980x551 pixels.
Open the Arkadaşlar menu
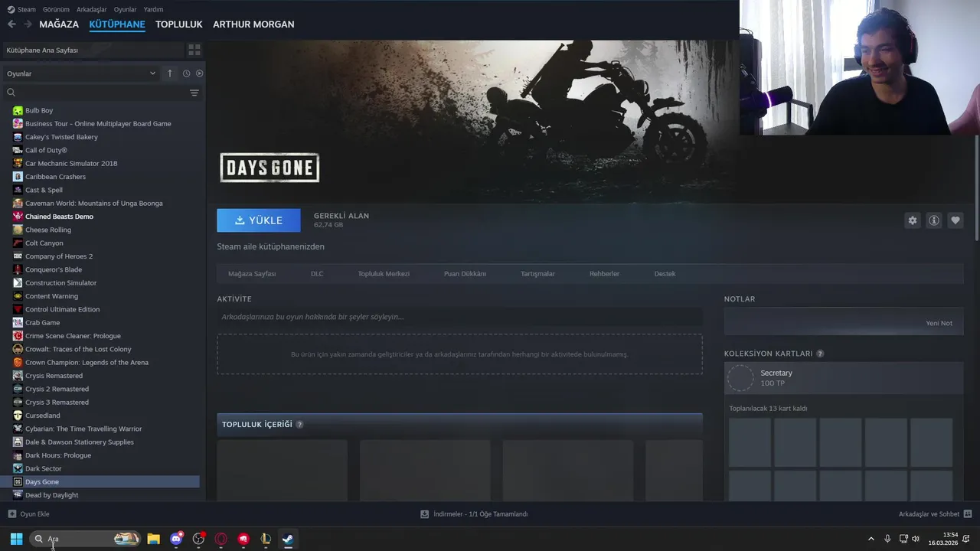pos(92,9)
